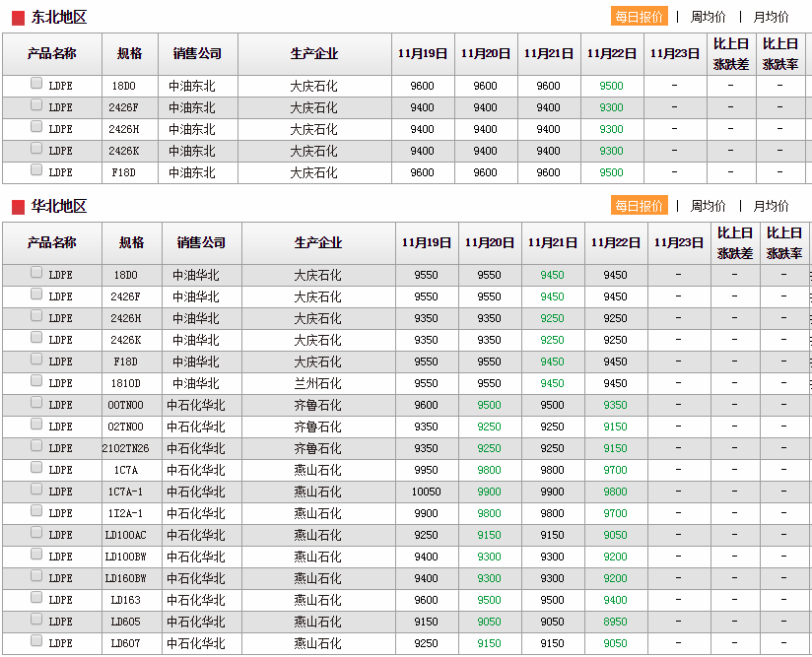Click 9250 under 11月19日 in LD607 row
The height and width of the screenshot is (657, 812).
[426, 643]
